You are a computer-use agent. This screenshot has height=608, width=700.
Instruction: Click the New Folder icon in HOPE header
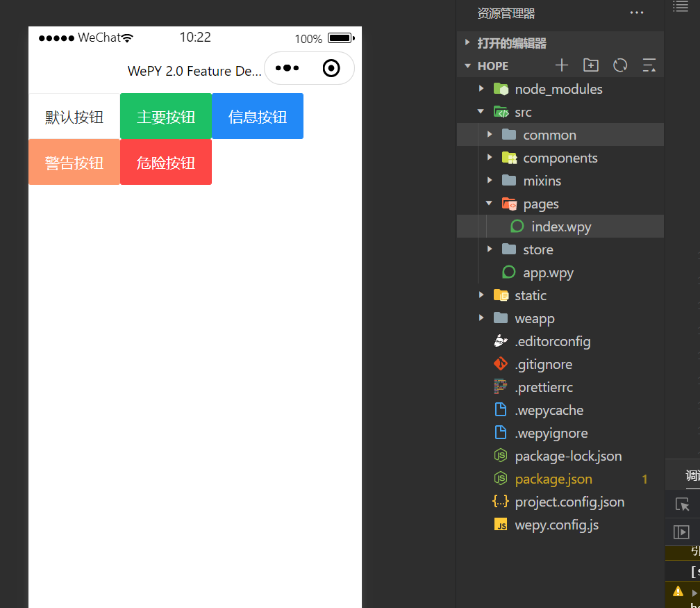click(x=590, y=65)
